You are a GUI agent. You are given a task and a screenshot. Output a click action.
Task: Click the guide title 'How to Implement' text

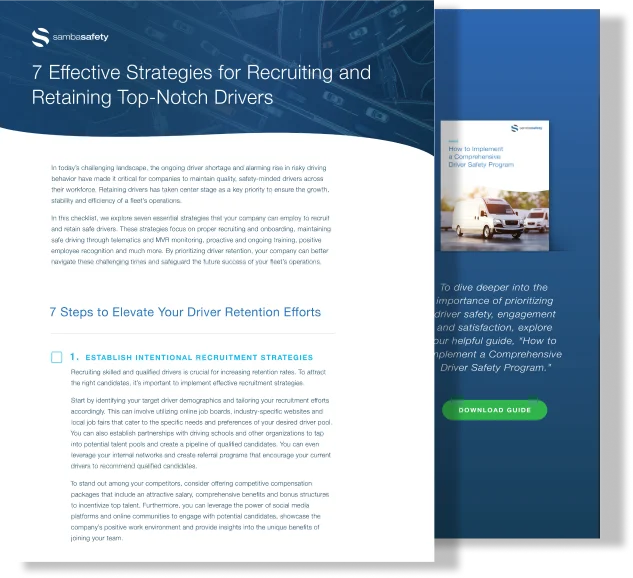pos(483,157)
